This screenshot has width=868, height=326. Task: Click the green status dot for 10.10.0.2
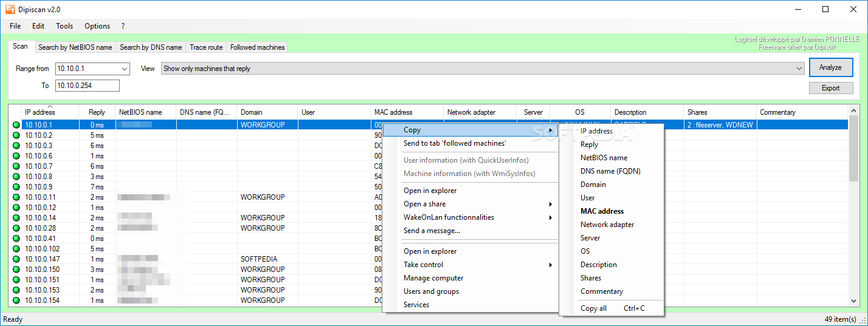16,135
